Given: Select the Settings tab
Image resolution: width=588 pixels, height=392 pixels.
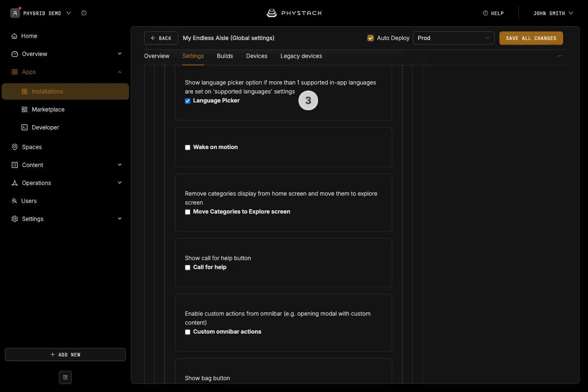Looking at the screenshot, I should pos(193,56).
